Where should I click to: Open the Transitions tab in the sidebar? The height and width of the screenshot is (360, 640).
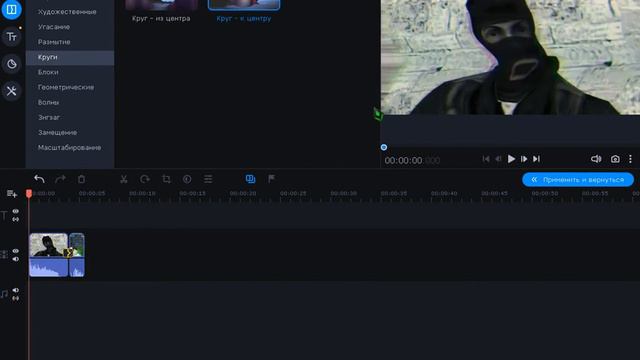coord(11,9)
